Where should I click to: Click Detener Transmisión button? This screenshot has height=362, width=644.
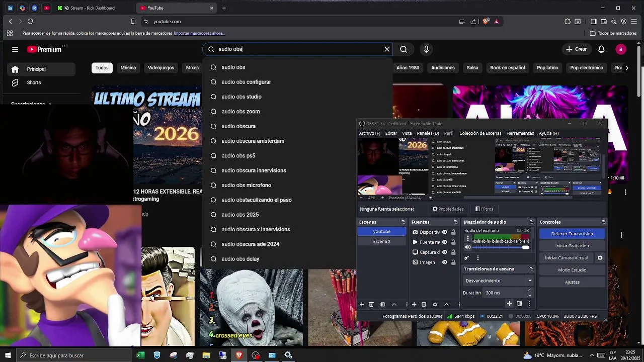click(572, 234)
